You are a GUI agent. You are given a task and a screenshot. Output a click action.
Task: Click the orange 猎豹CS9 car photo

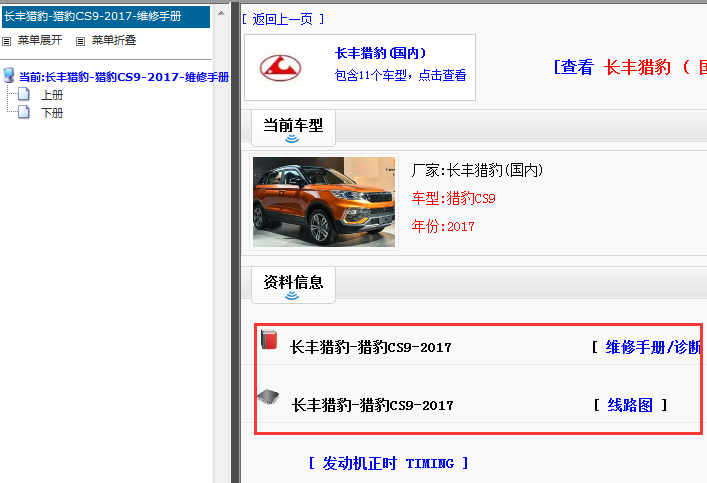pyautogui.click(x=324, y=202)
